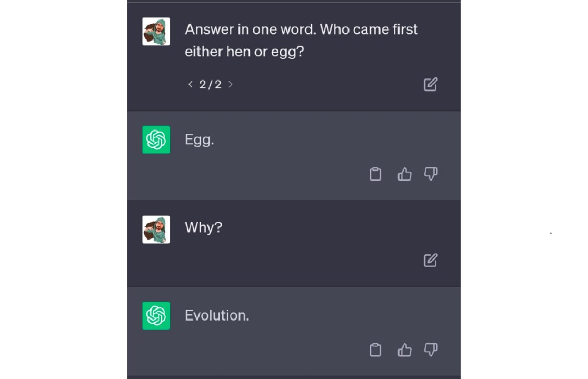Image resolution: width=588 pixels, height=379 pixels.
Task: Go to the next prompt version
Action: coord(230,84)
